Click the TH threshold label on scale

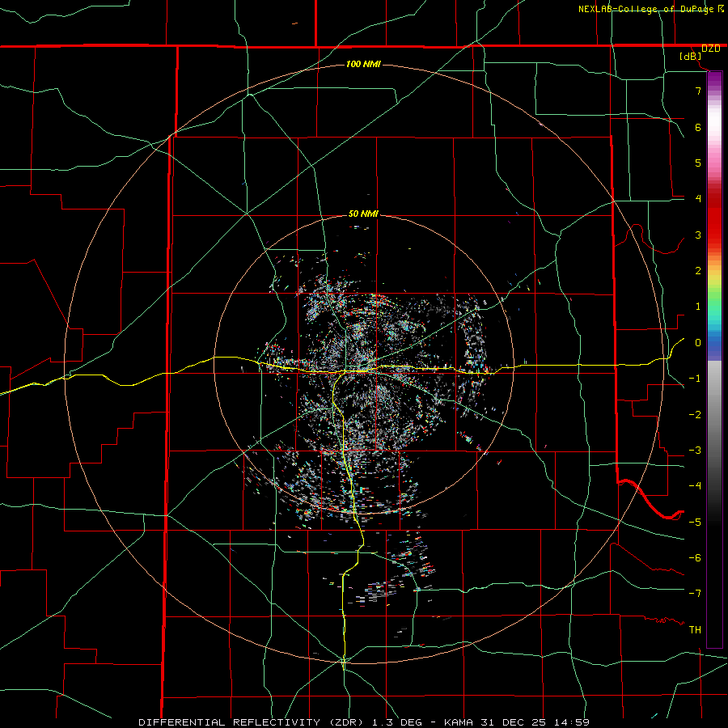695,629
